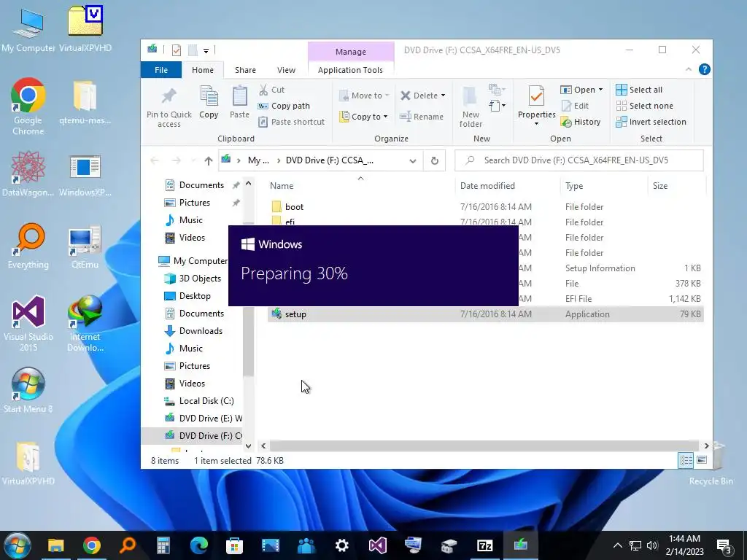Open Google Chrome desktop shortcut

pyautogui.click(x=28, y=106)
